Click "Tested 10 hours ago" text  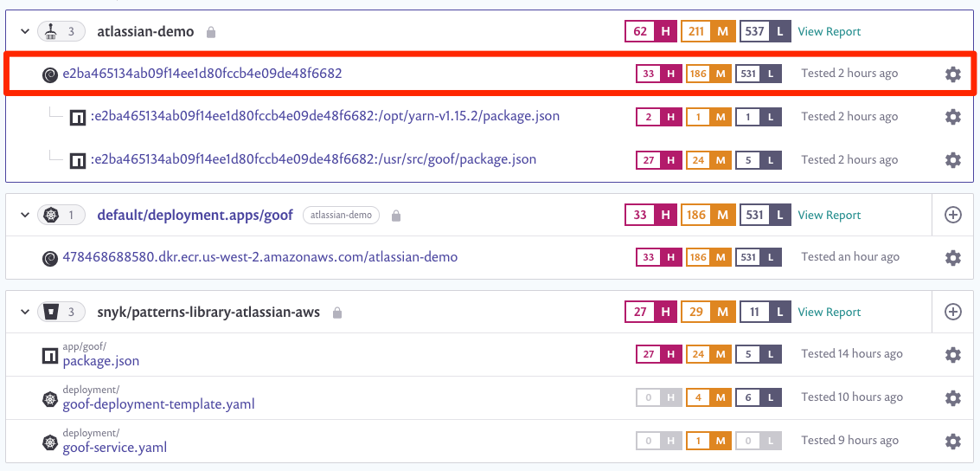pos(852,397)
